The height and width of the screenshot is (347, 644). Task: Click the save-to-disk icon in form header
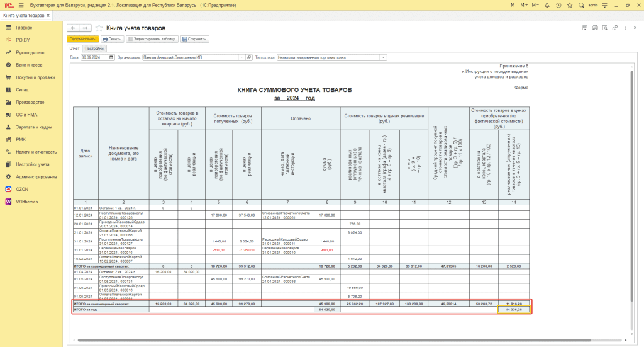click(x=585, y=28)
